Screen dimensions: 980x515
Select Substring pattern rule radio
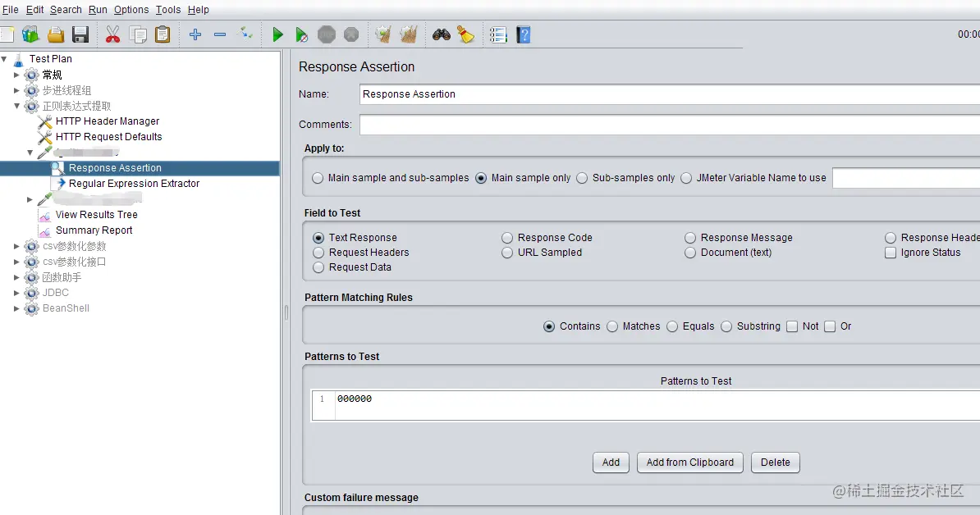tap(726, 326)
